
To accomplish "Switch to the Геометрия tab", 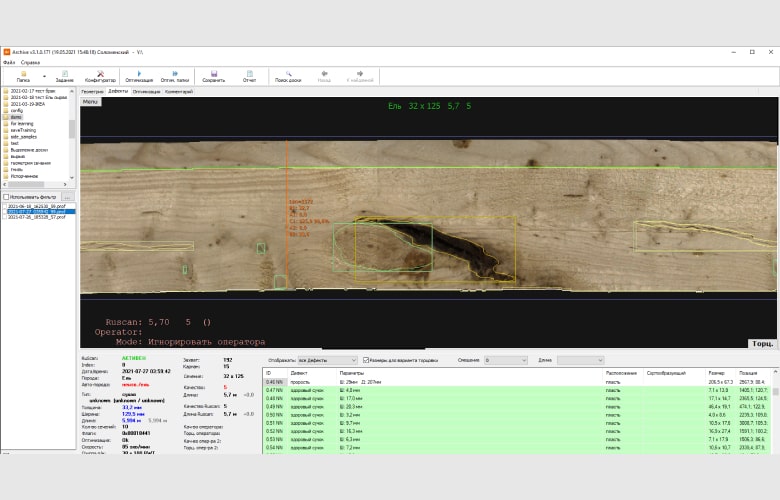I will point(93,92).
